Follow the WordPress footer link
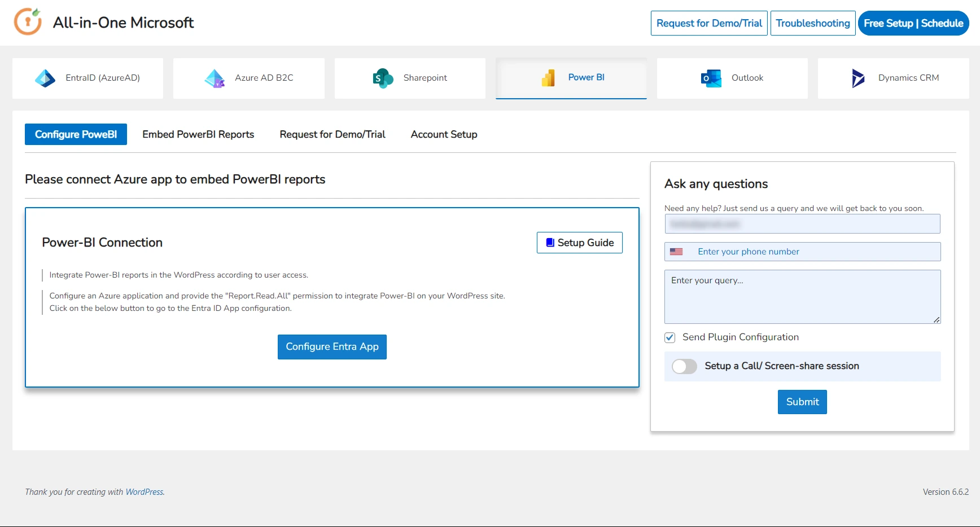 click(x=144, y=492)
